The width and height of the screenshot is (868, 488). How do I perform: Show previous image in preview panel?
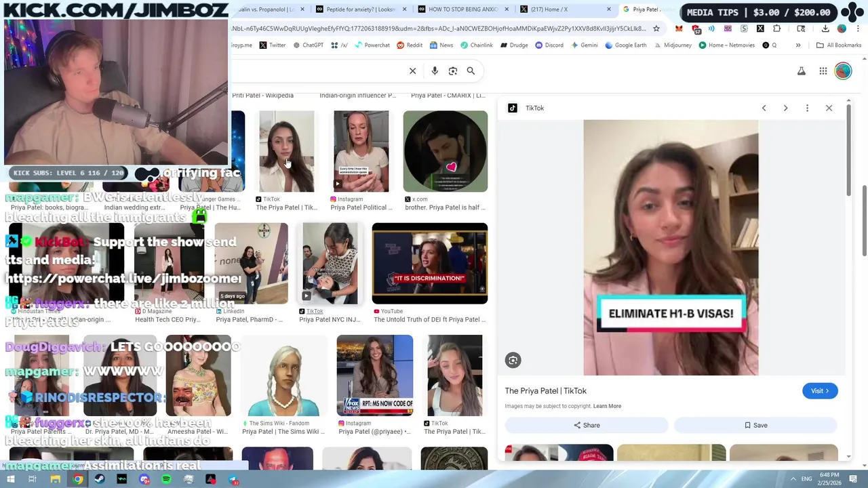point(764,108)
